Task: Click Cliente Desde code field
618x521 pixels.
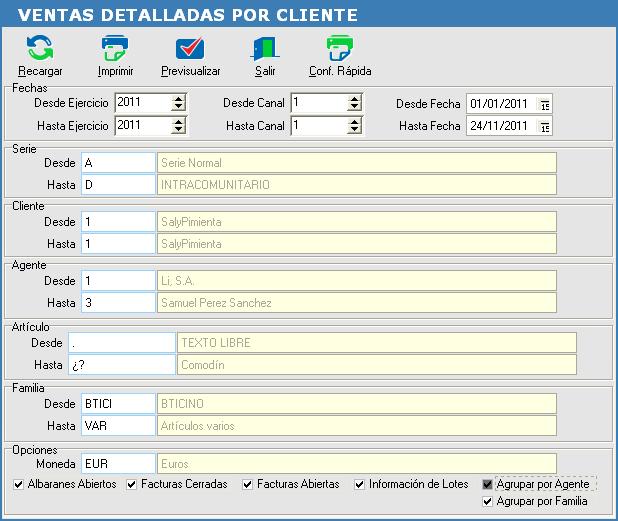Action: (118, 222)
